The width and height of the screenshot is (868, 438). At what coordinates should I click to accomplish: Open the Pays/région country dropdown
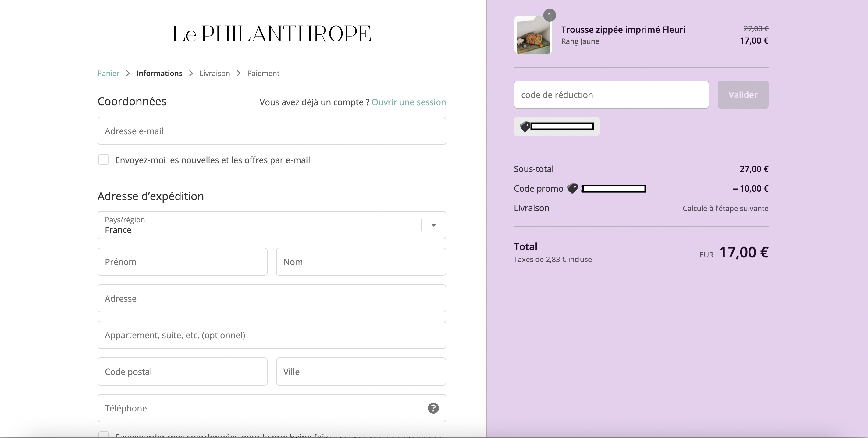(x=272, y=225)
